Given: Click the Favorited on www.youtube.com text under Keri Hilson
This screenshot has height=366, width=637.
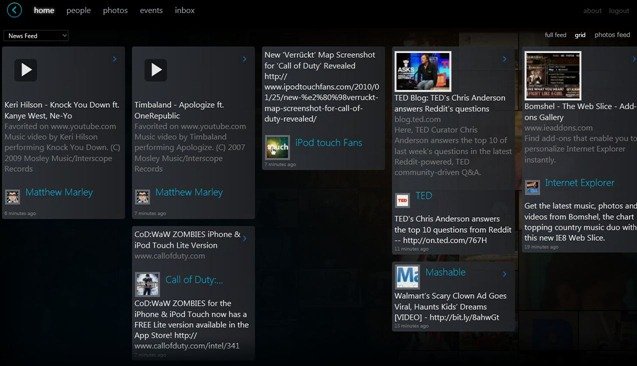Looking at the screenshot, I should (x=60, y=126).
